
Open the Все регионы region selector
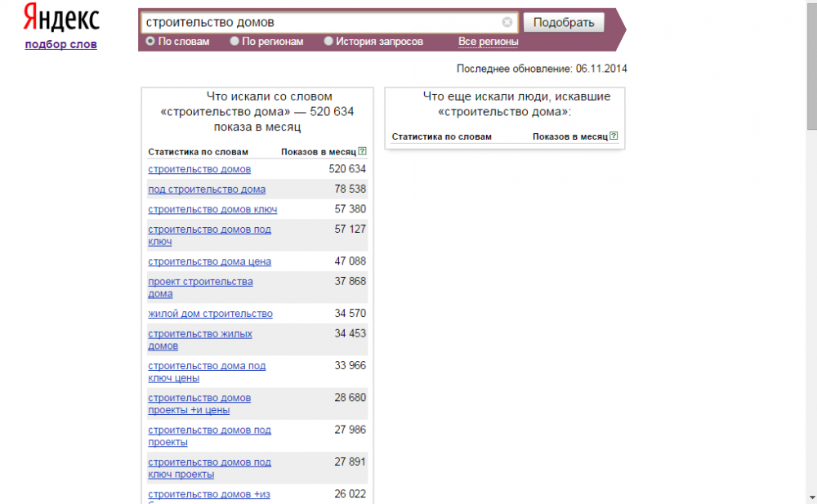(488, 42)
